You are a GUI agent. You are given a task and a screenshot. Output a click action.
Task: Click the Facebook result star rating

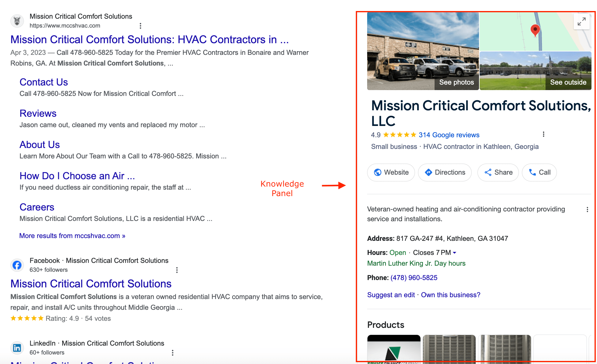click(x=27, y=318)
